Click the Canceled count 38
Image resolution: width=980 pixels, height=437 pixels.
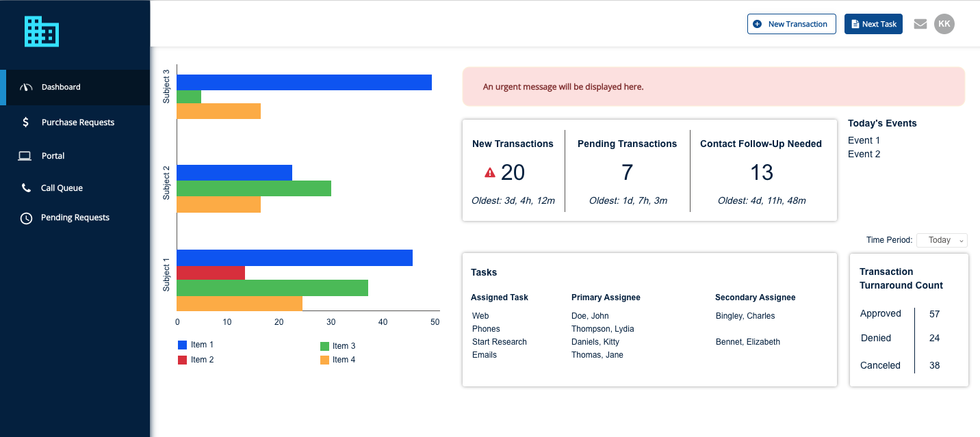coord(934,365)
